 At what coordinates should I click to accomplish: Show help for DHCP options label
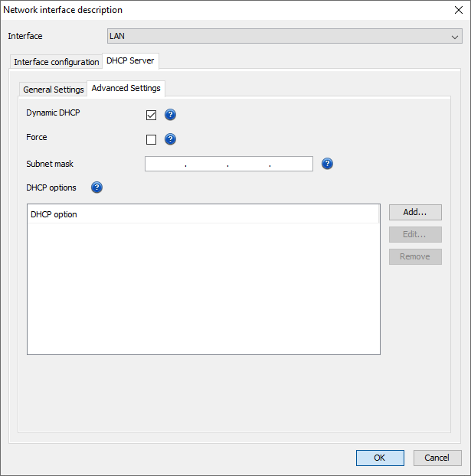tap(97, 187)
